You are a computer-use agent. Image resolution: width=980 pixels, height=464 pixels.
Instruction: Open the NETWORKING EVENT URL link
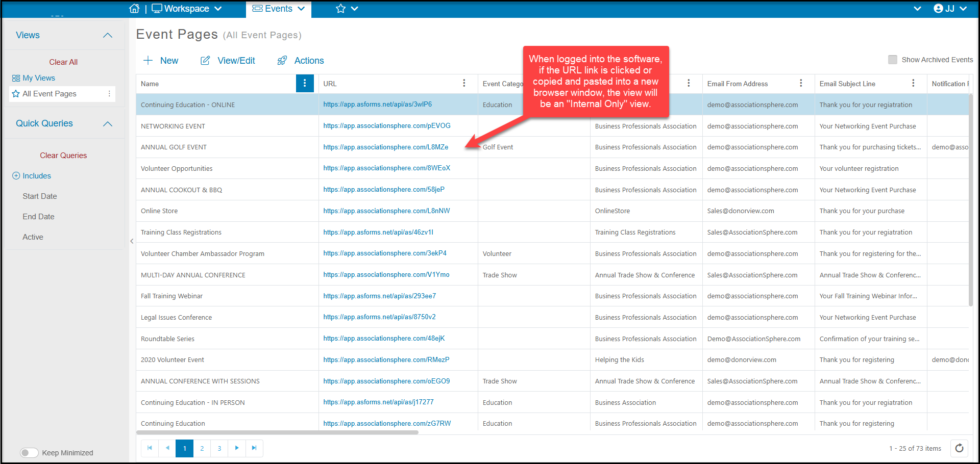[387, 126]
